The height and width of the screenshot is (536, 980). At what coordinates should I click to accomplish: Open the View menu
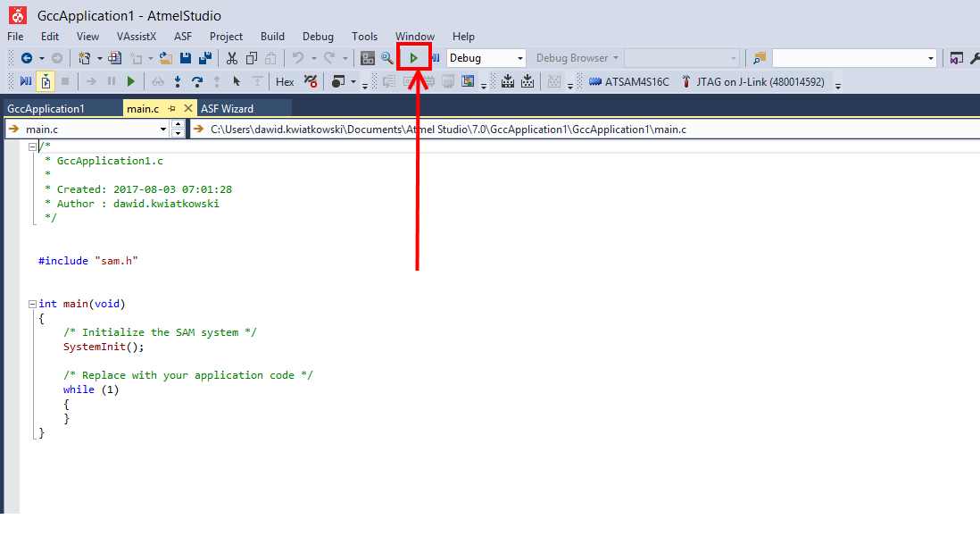coord(87,37)
